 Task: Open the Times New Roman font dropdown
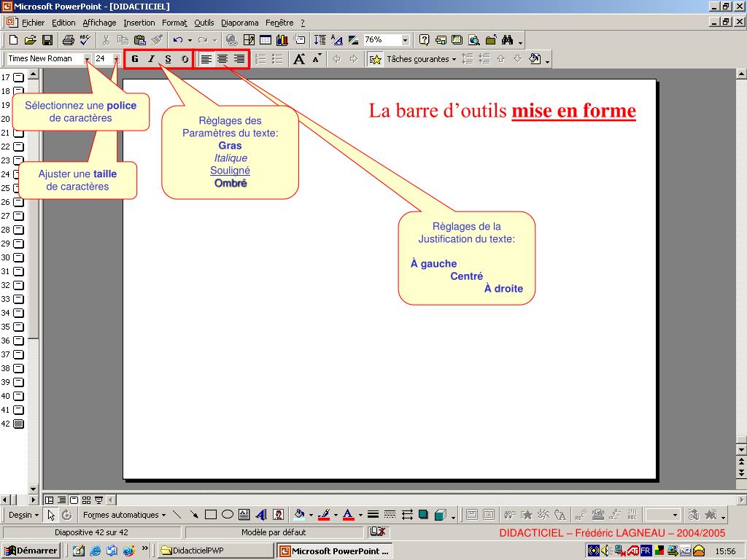88,59
